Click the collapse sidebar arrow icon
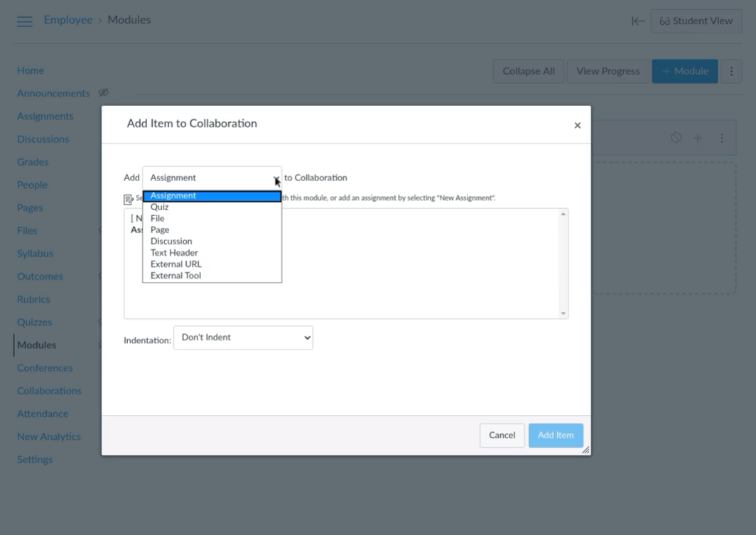Screen dimensions: 756x535 [x=638, y=21]
